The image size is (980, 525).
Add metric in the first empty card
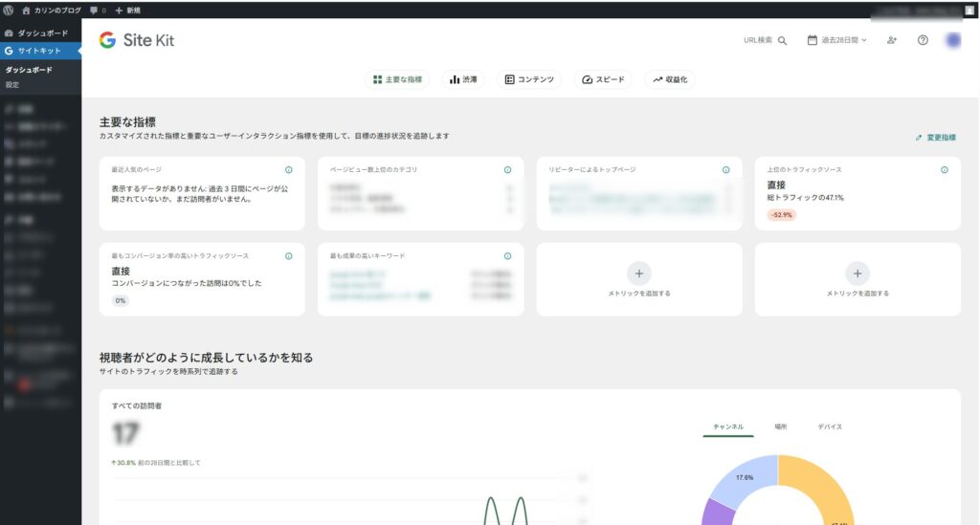coord(639,279)
